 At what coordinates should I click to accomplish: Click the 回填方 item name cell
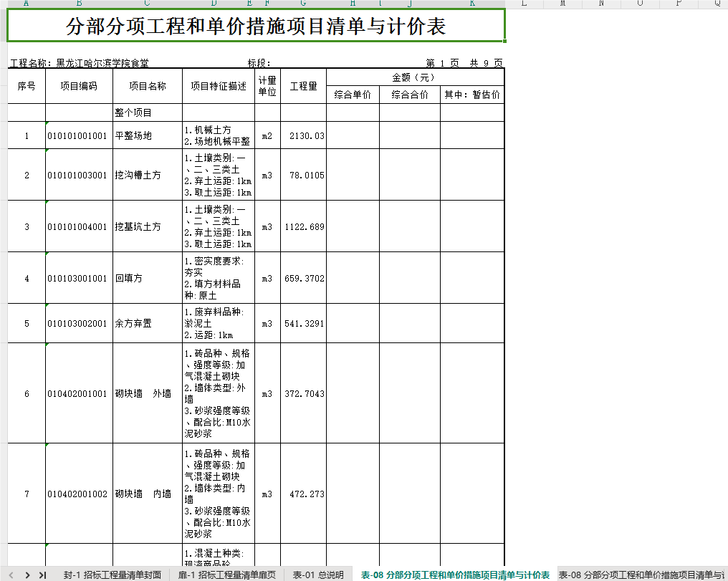click(x=148, y=278)
